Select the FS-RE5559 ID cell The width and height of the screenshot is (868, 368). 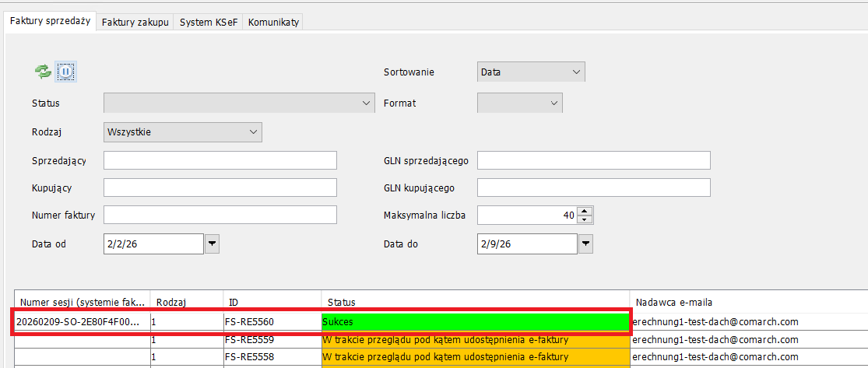click(273, 339)
